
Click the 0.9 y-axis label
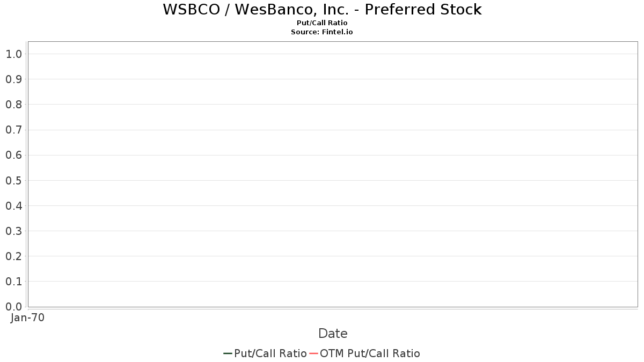13,79
